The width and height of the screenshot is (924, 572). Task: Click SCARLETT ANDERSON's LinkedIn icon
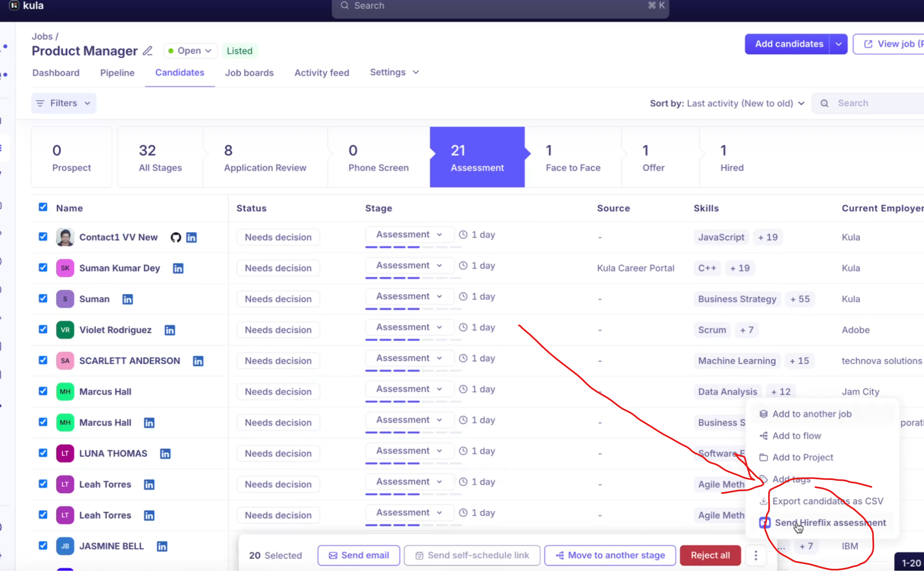point(198,361)
